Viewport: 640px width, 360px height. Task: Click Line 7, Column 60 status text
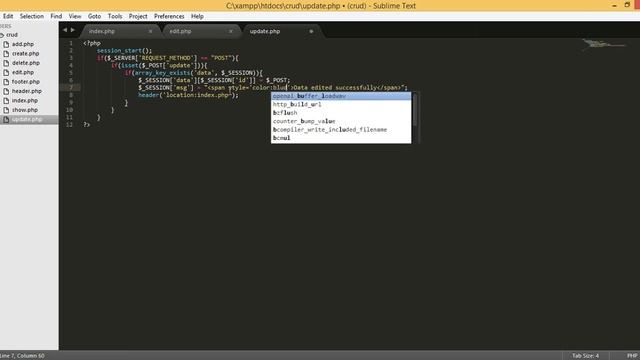coord(22,356)
